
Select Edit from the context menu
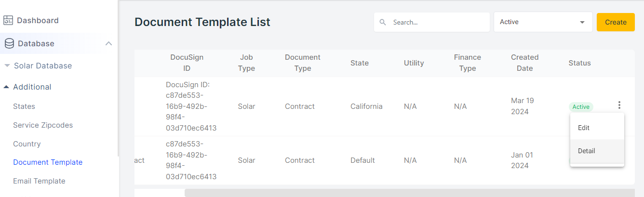[584, 128]
